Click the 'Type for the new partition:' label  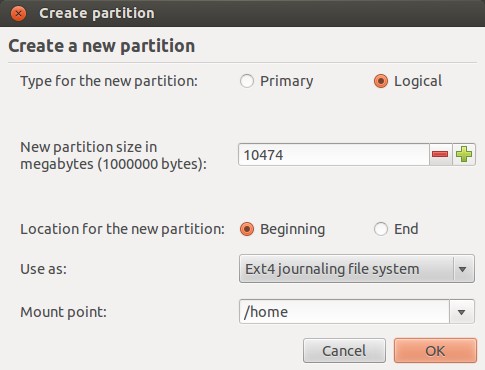[x=109, y=81]
